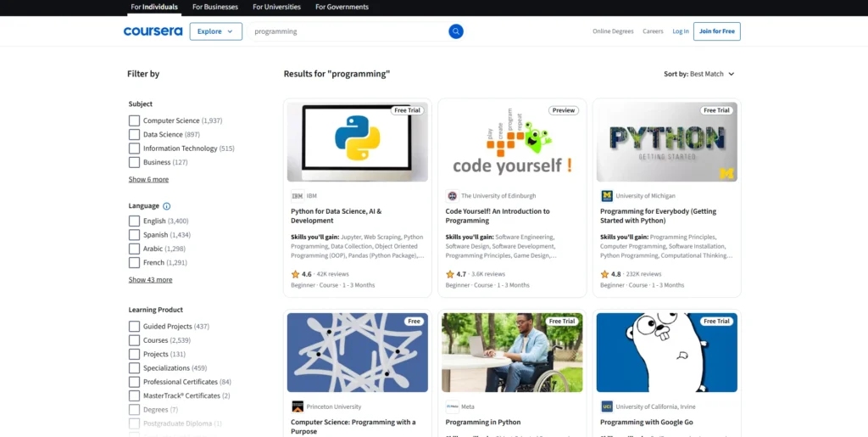The image size is (868, 437).
Task: Open the Sort by Best Match dropdown
Action: click(699, 74)
